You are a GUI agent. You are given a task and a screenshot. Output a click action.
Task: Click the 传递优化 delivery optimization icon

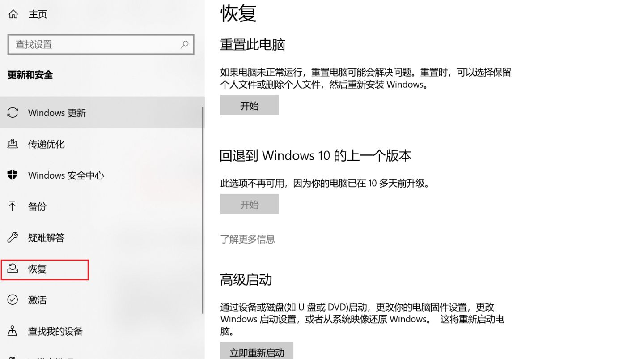click(x=13, y=144)
